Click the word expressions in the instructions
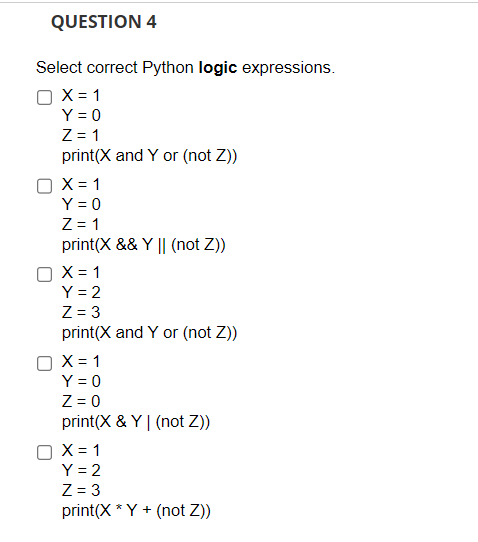This screenshot has height=542, width=478. point(287,68)
